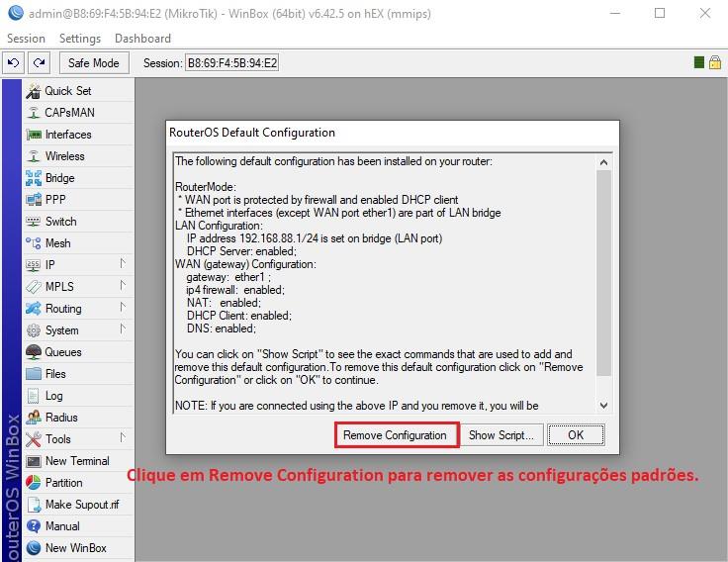Click the green status indicator square
Image resolution: width=728 pixels, height=562 pixels.
coord(698,62)
